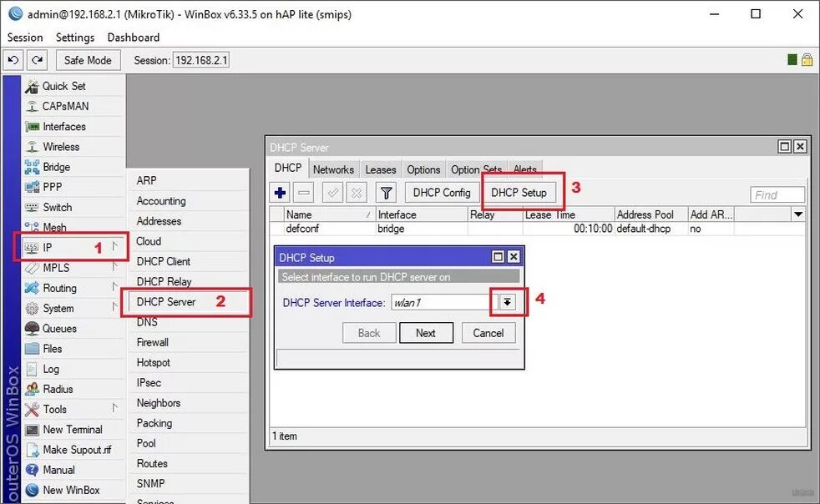Screen dimensions: 820x504
Task: Select Hotspot in the IP submenu
Action: 187,362
